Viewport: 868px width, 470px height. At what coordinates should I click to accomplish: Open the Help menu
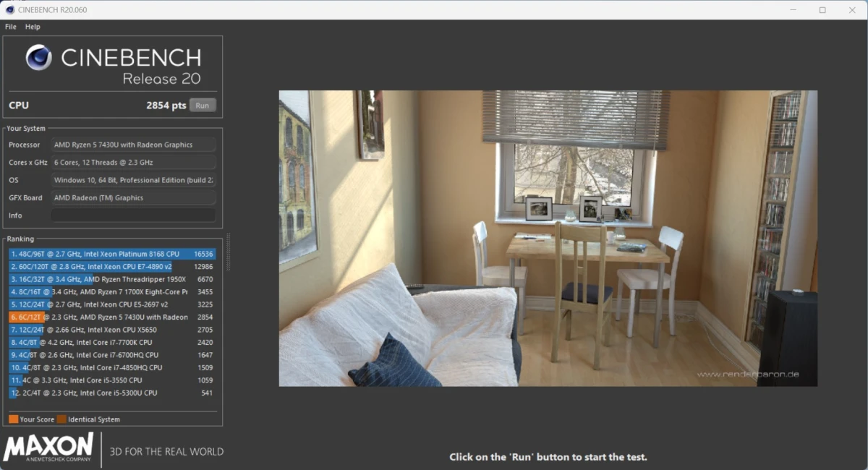tap(33, 27)
